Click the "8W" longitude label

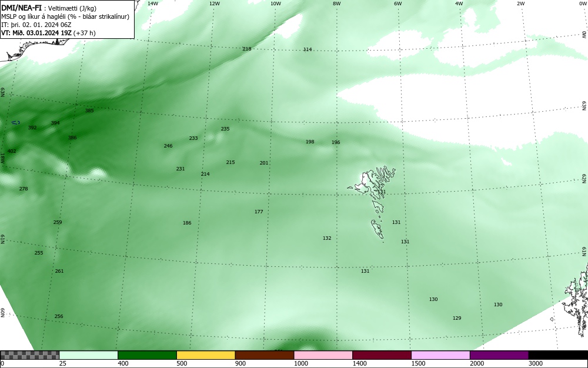[x=337, y=4]
